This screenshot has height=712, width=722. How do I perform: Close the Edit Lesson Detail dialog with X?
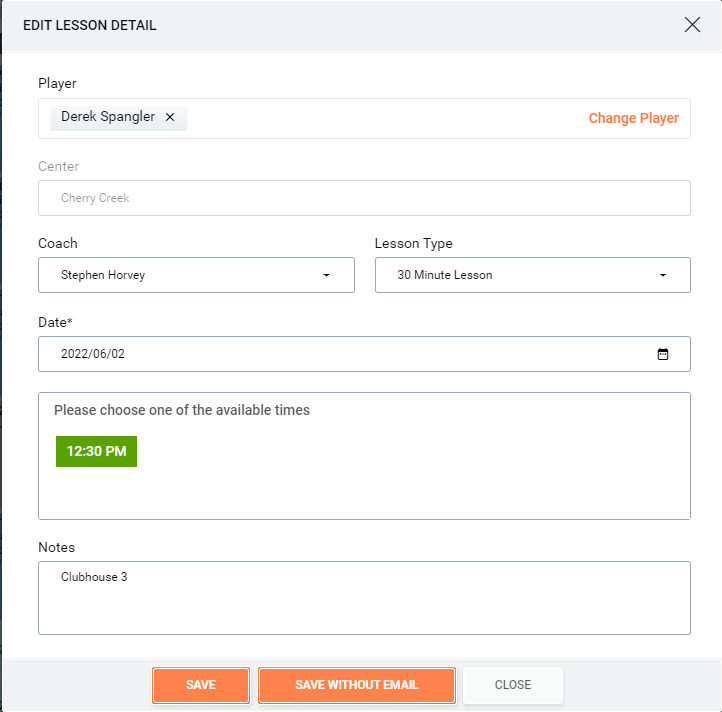(692, 25)
